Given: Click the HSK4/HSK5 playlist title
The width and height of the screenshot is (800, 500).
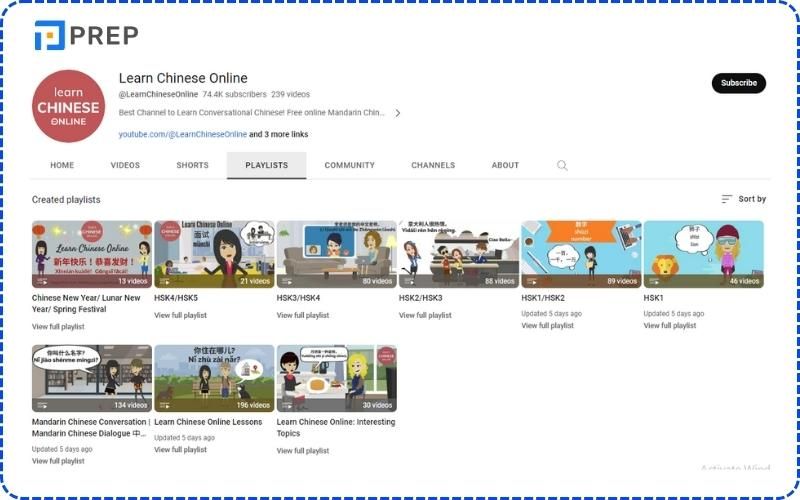Looking at the screenshot, I should click(176, 298).
